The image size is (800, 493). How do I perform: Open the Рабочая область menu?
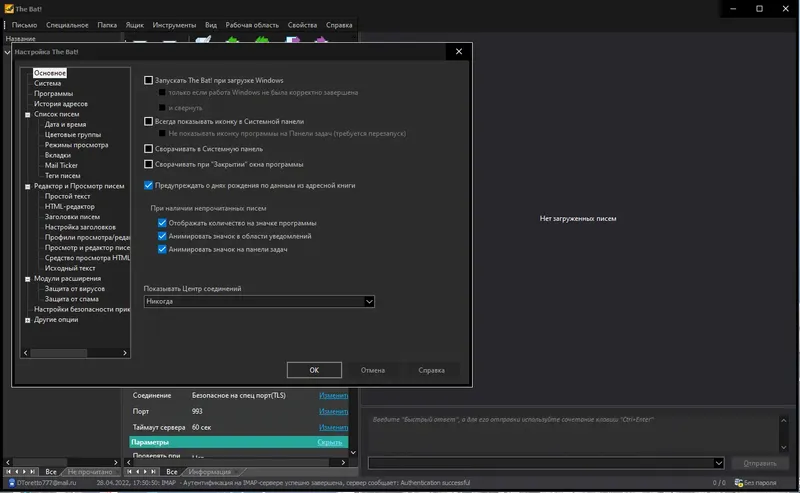pos(252,25)
